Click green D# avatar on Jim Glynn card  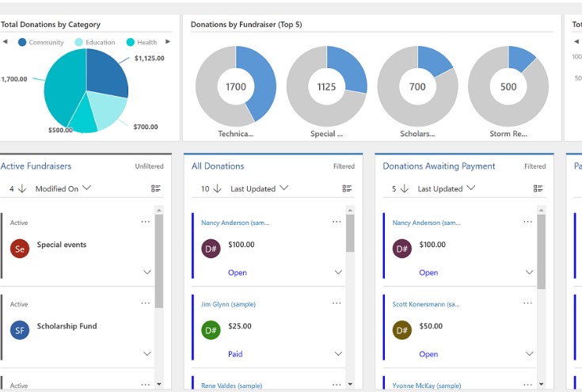pyautogui.click(x=211, y=330)
